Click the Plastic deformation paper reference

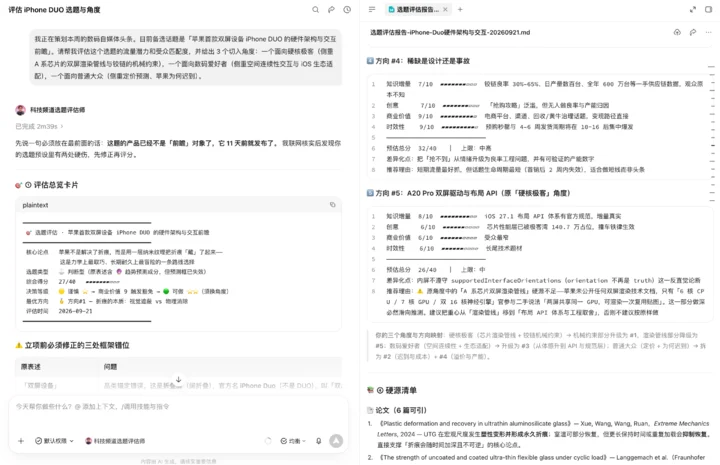[x=543, y=434]
